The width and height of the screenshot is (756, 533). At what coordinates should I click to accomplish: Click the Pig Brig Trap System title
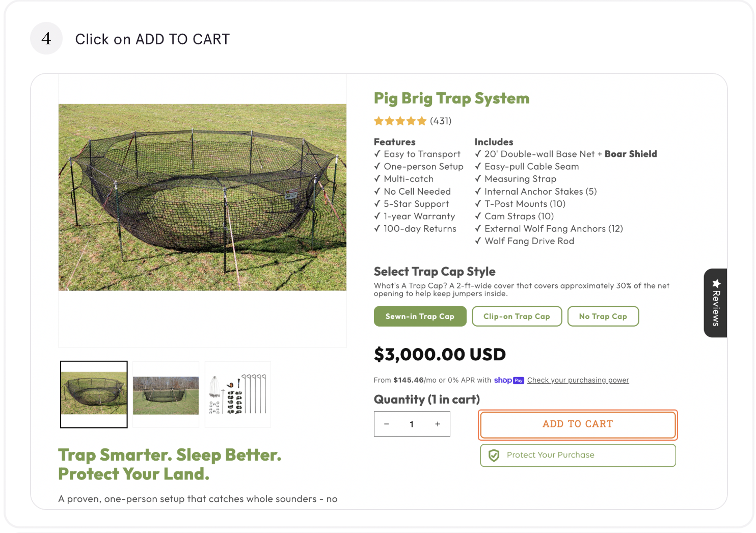[x=451, y=98]
